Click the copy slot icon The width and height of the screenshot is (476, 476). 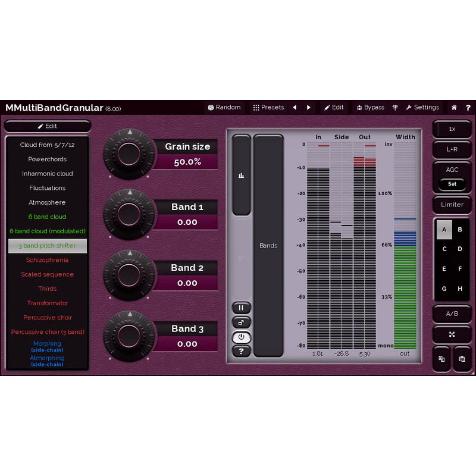tap(441, 359)
